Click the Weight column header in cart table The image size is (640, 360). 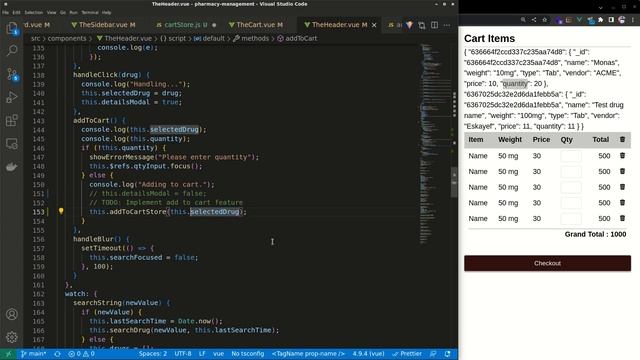[510, 140]
